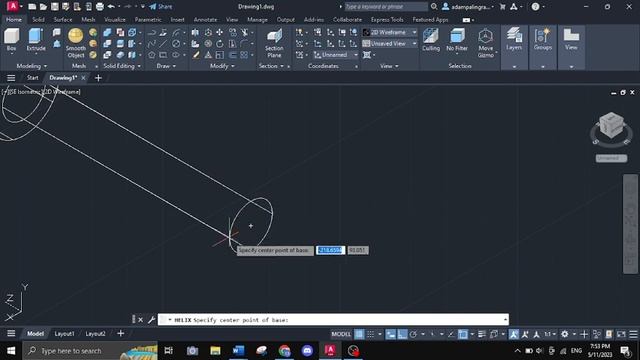The height and width of the screenshot is (360, 640).
Task: Close the command line window
Action: click(140, 320)
